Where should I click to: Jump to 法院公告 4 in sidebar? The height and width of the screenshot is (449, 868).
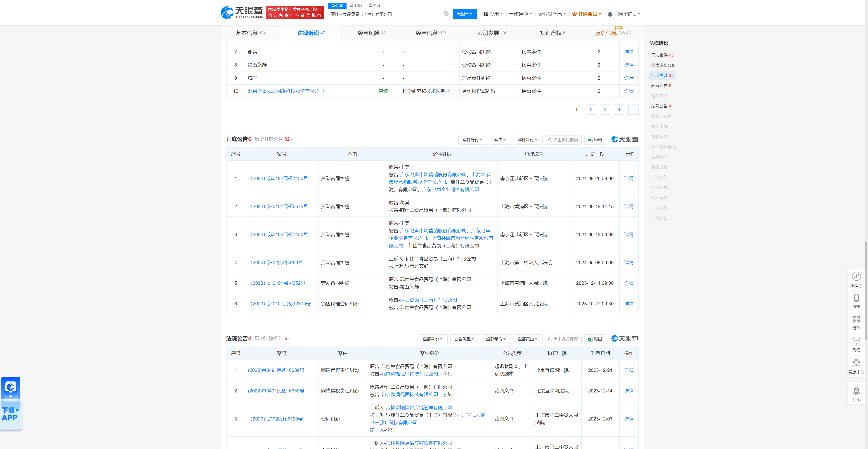[661, 106]
